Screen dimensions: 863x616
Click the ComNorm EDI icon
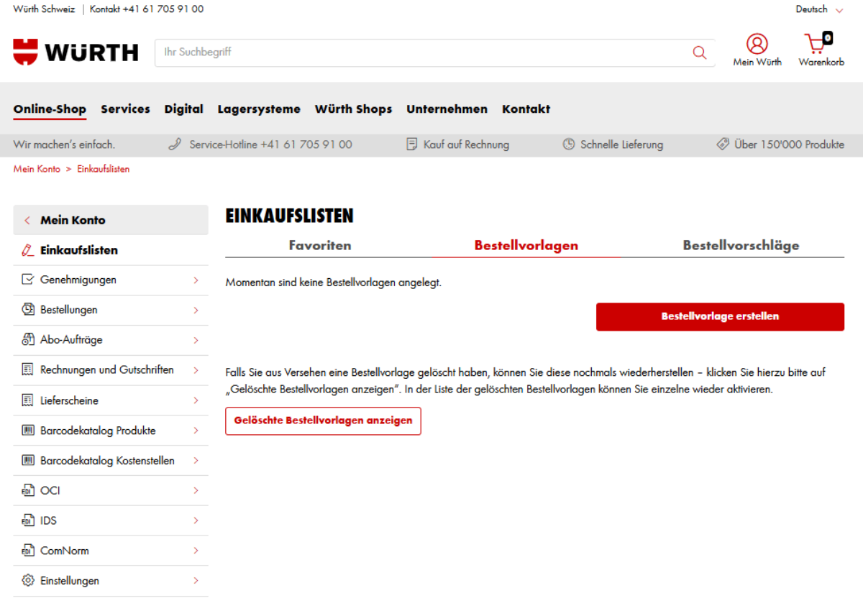28,551
